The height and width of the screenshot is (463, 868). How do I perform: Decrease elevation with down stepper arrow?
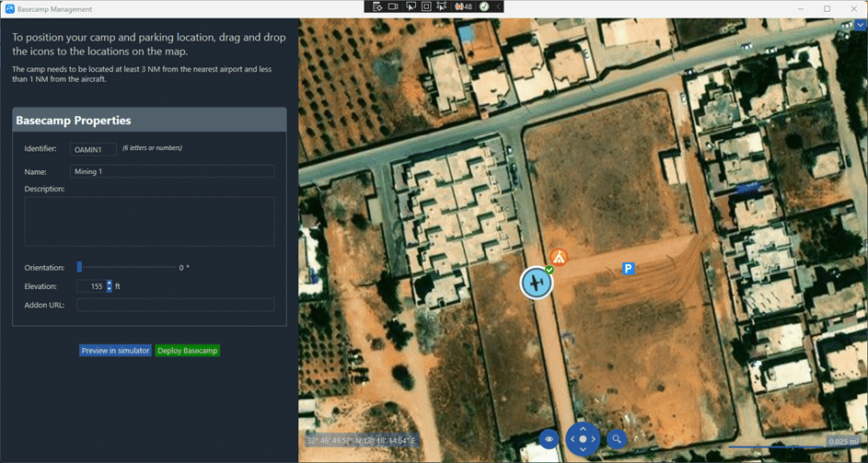[110, 289]
